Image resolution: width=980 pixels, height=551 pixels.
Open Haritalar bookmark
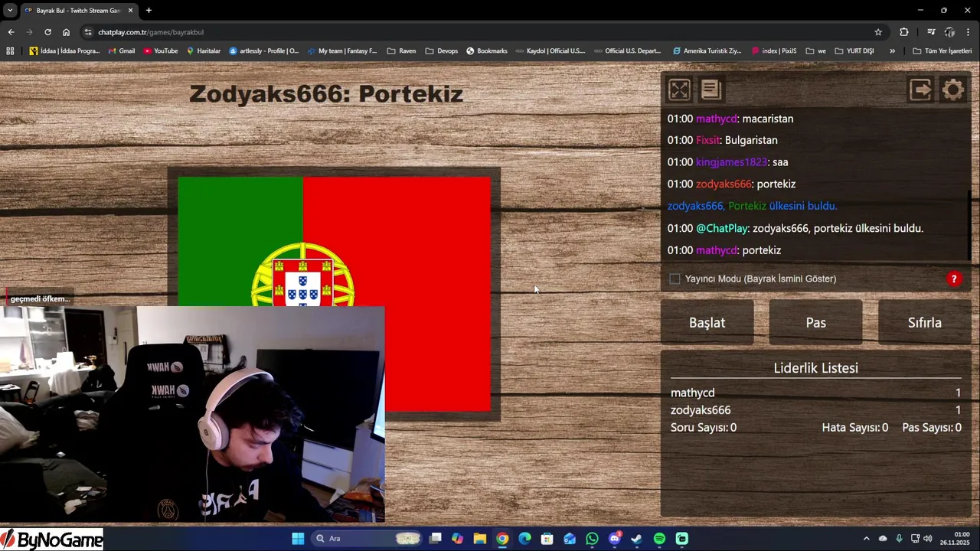point(204,51)
